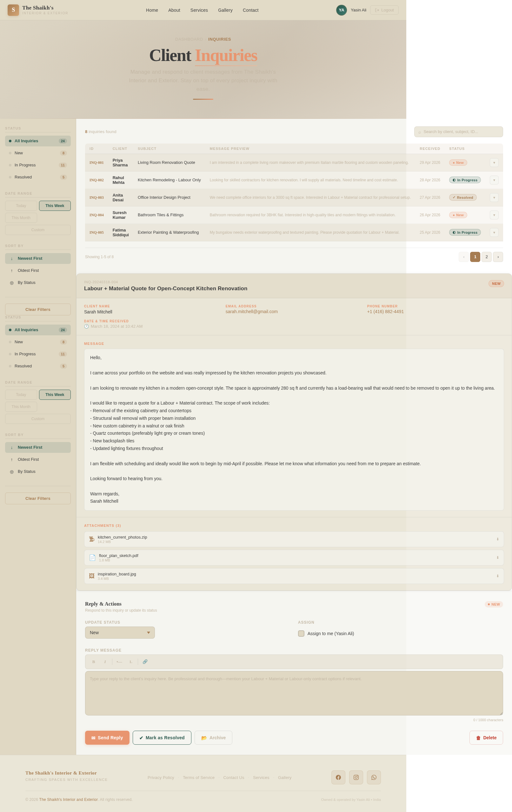Click client name Anita Desai
This screenshot has width=512, height=812.
(118, 198)
